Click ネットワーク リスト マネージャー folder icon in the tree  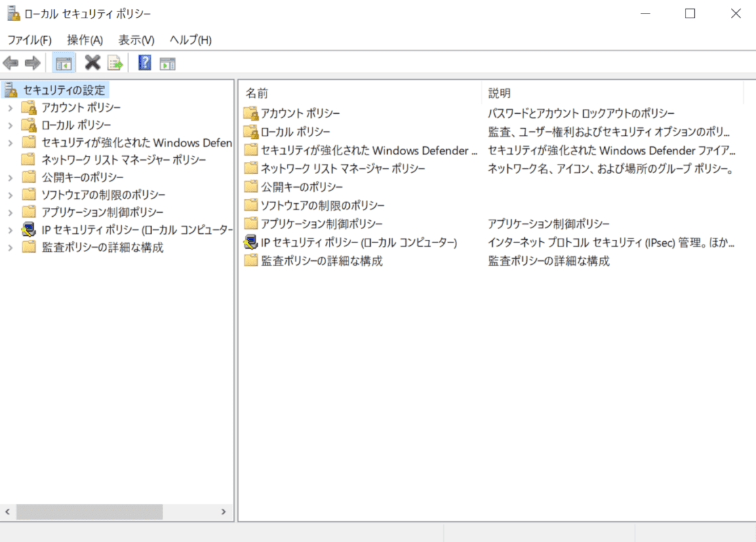[29, 159]
